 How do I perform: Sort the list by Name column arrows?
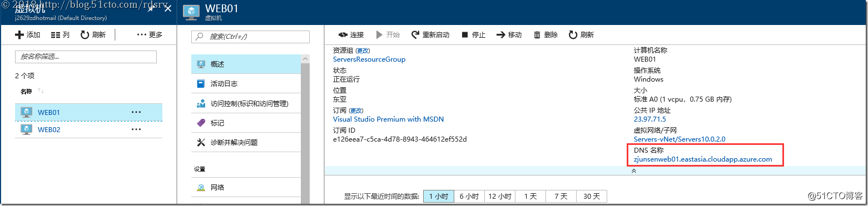pyautogui.click(x=41, y=91)
